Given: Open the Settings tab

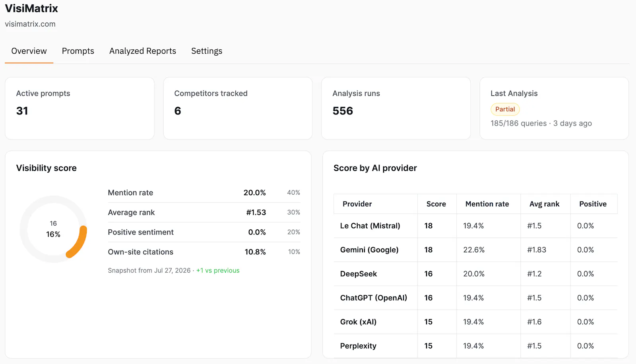Looking at the screenshot, I should [x=207, y=51].
